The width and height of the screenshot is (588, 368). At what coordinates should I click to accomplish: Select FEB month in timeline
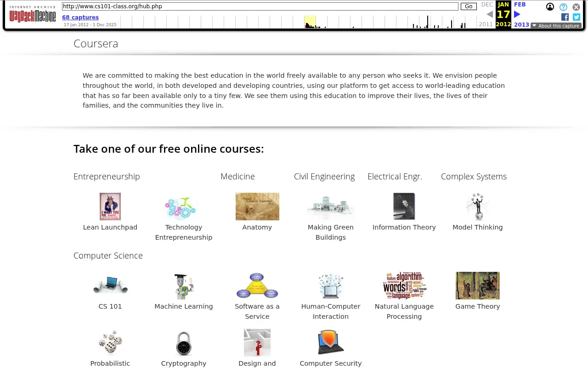pos(520,5)
